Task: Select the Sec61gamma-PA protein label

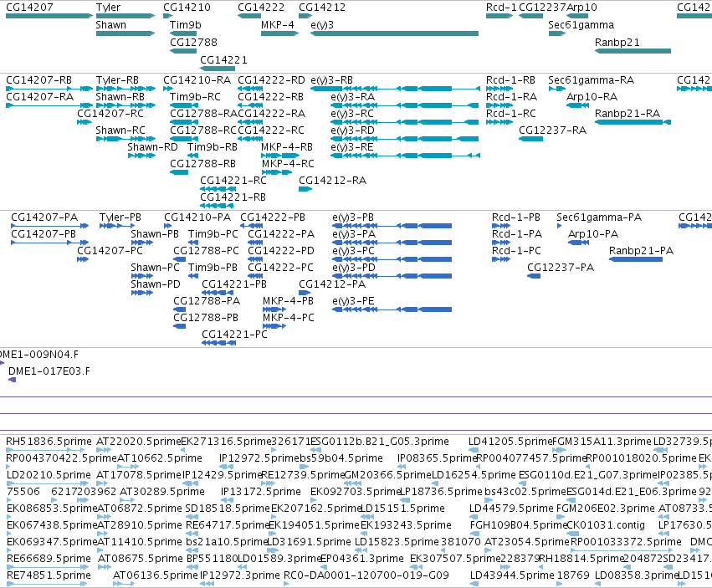Action: coord(599,217)
